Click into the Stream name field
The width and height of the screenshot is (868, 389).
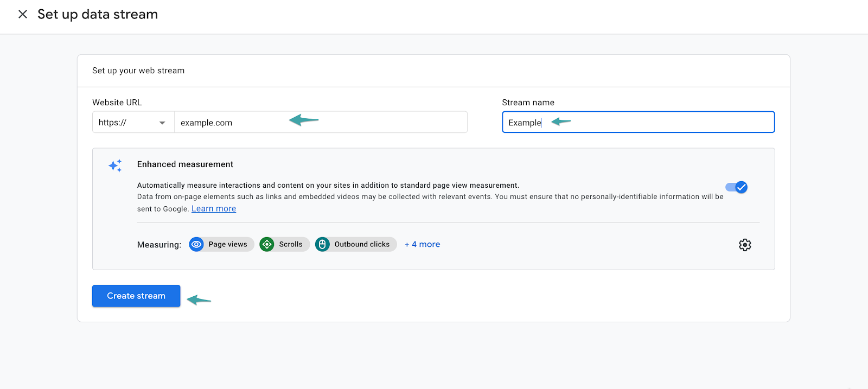pos(638,123)
